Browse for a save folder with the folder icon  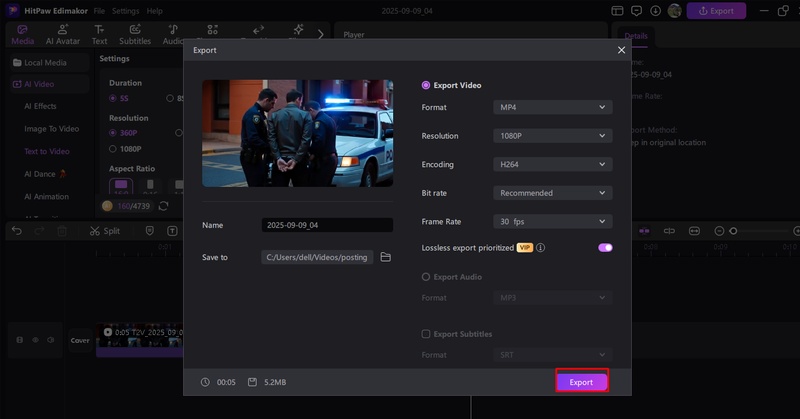pyautogui.click(x=386, y=257)
